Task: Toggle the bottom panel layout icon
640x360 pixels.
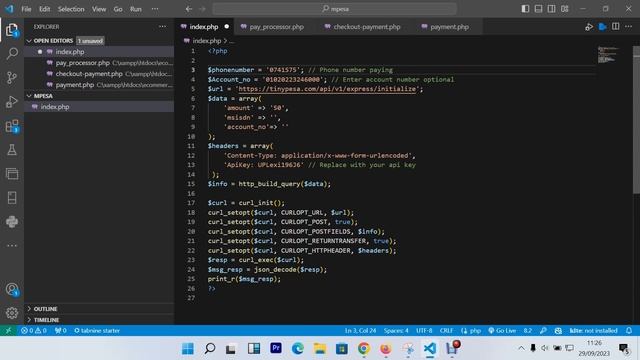Action: (x=538, y=9)
